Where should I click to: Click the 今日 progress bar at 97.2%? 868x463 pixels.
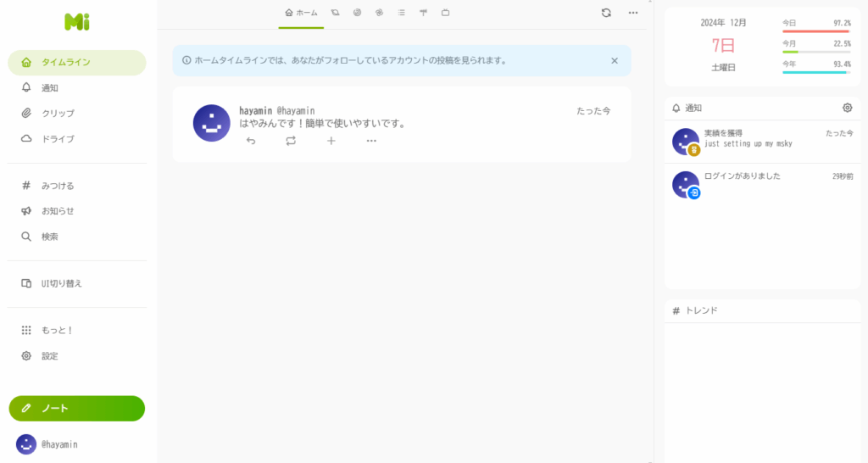[816, 31]
